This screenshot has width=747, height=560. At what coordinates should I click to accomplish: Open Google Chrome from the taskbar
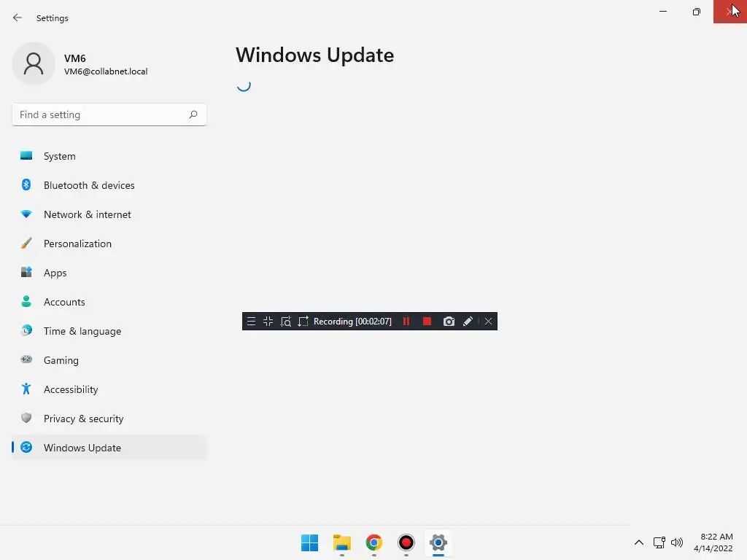[374, 542]
